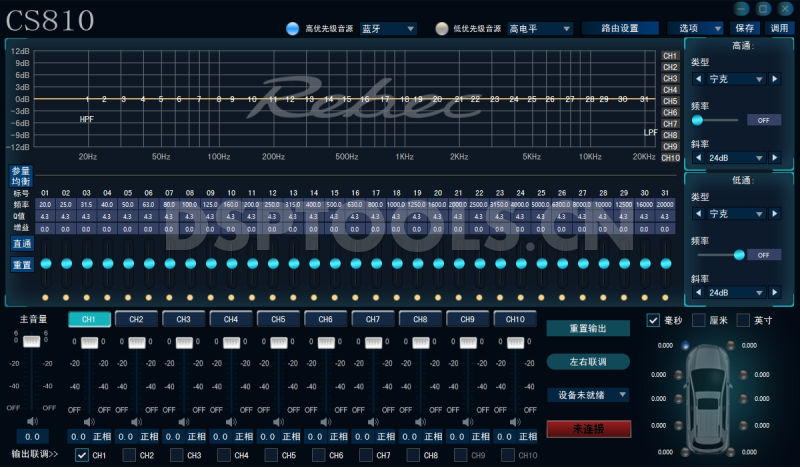Click the CH1 gain value field
Screen dimensions: 800x467
click(78, 437)
